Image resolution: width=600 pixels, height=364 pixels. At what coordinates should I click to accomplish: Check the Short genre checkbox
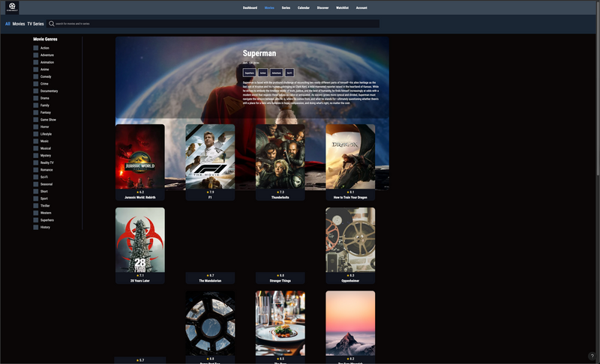[35, 191]
